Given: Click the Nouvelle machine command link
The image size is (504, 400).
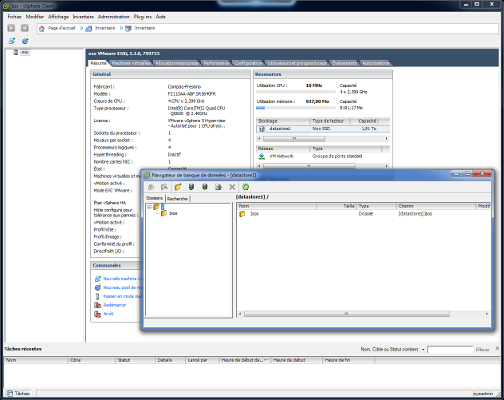Looking at the screenshot, I should 122,279.
